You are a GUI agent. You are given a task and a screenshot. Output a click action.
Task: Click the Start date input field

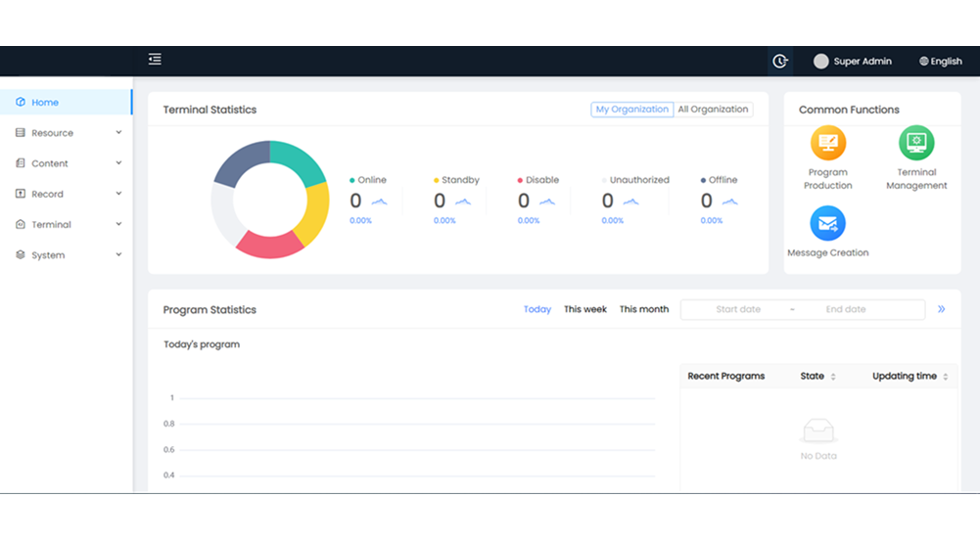click(x=737, y=309)
